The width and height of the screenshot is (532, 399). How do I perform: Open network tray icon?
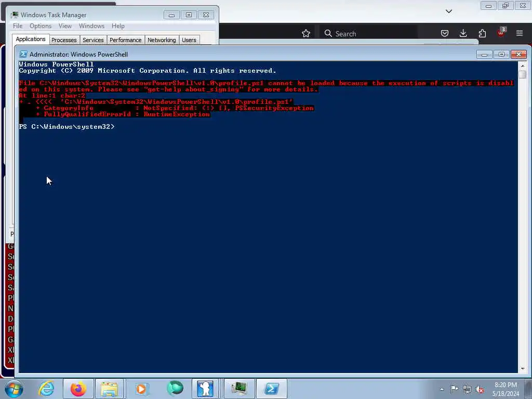tap(467, 389)
